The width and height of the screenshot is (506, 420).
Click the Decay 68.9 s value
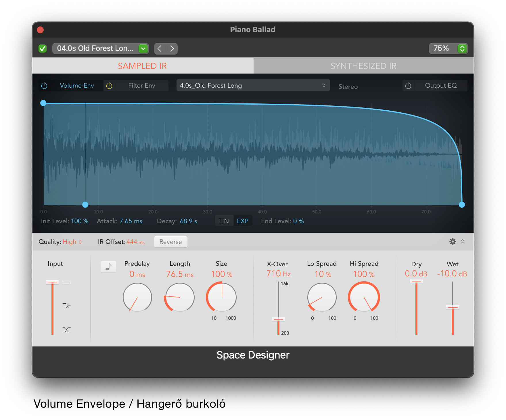tap(188, 221)
